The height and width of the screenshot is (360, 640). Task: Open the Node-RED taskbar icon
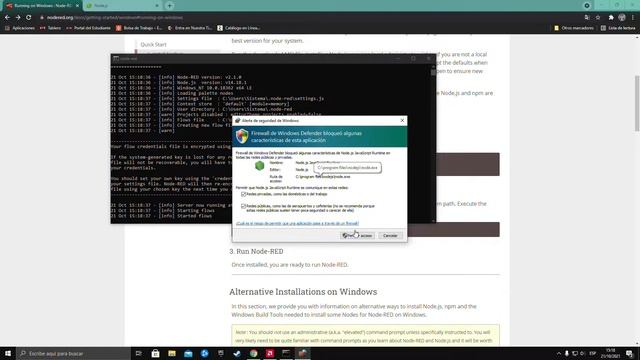[x=302, y=353]
